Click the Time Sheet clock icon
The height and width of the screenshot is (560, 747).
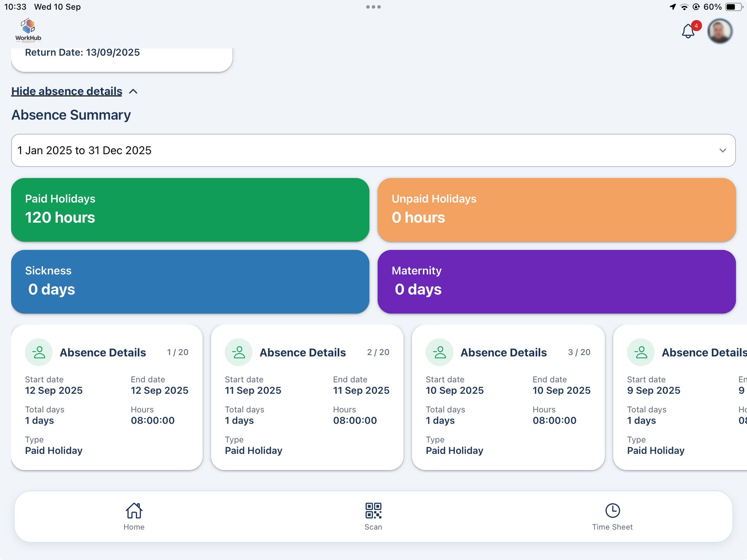coord(612,510)
